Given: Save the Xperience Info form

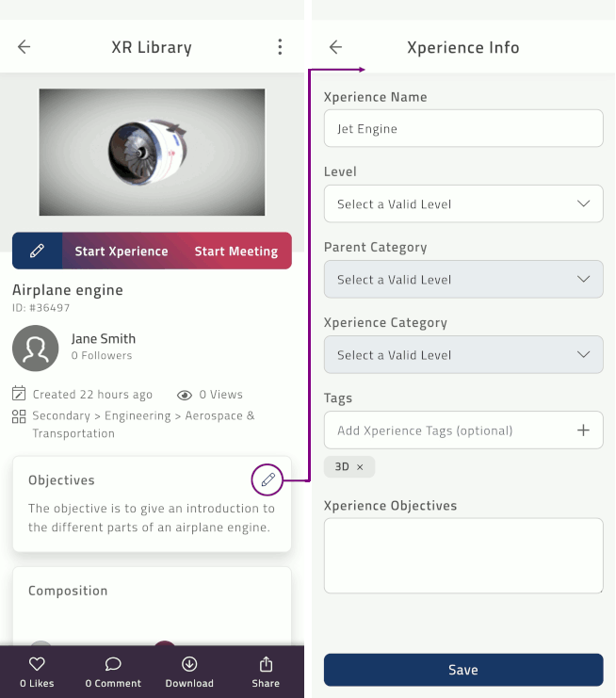Looking at the screenshot, I should 463,670.
